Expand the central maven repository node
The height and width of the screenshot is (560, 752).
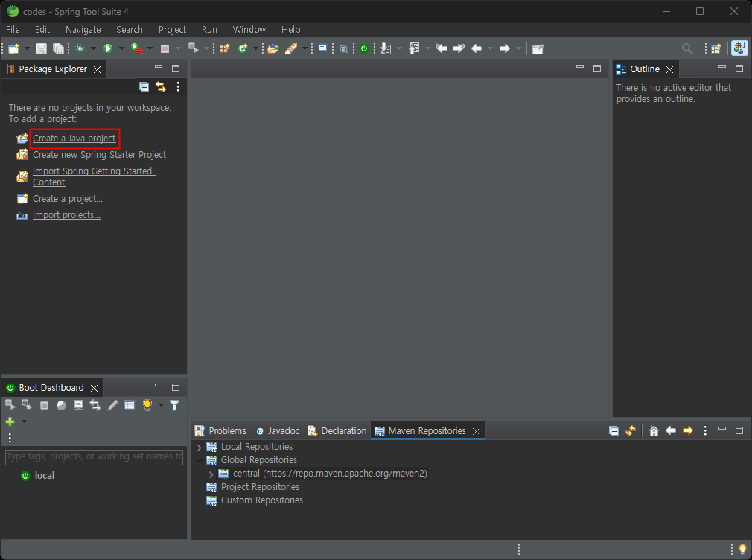pyautogui.click(x=211, y=474)
